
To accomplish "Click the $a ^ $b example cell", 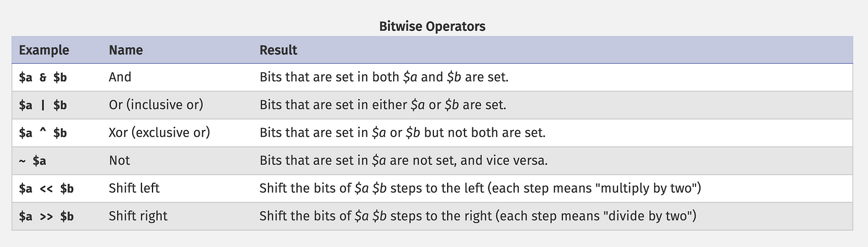I will tap(43, 133).
